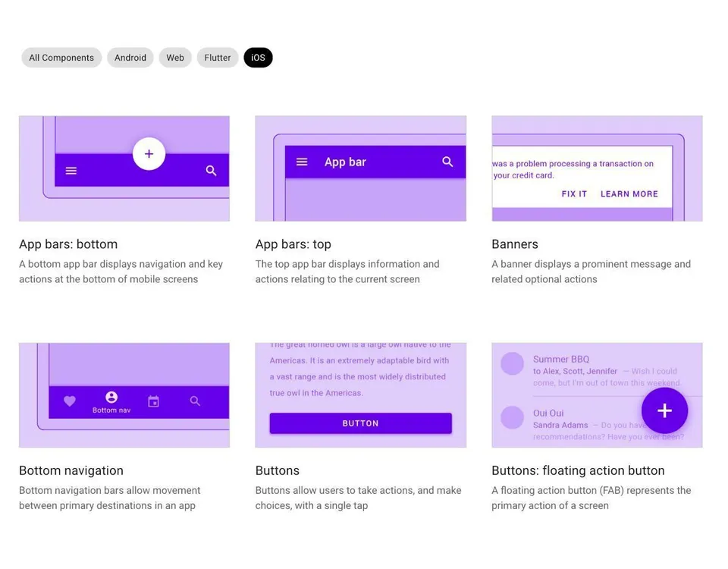Screen dimensions: 728x569
Task: Click the 'Bottom nav' label text
Action: pos(111,410)
